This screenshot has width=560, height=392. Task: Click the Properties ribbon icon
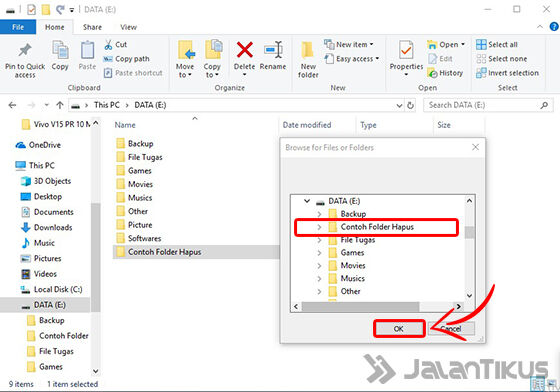coord(406,50)
